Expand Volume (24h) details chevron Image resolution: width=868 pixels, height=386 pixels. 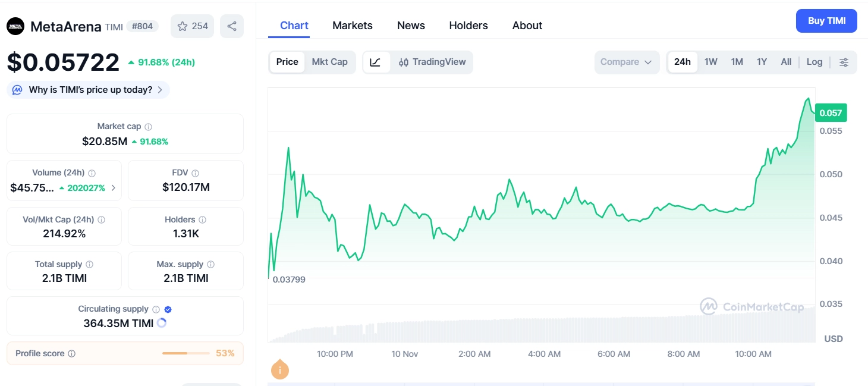pos(113,186)
